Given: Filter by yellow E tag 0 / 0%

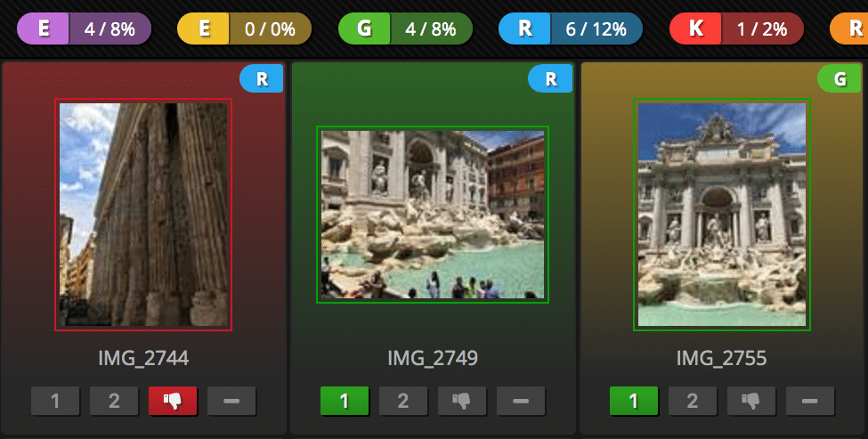Looking at the screenshot, I should (244, 28).
